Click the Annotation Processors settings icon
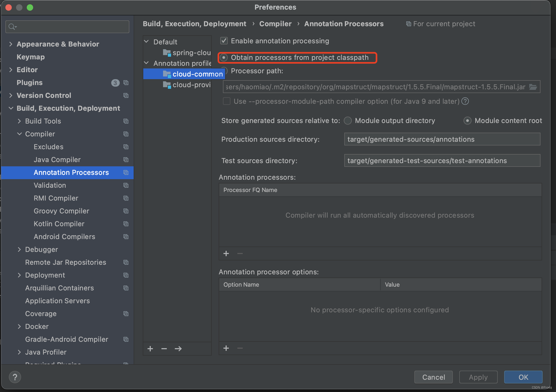The height and width of the screenshot is (392, 556). (x=126, y=173)
